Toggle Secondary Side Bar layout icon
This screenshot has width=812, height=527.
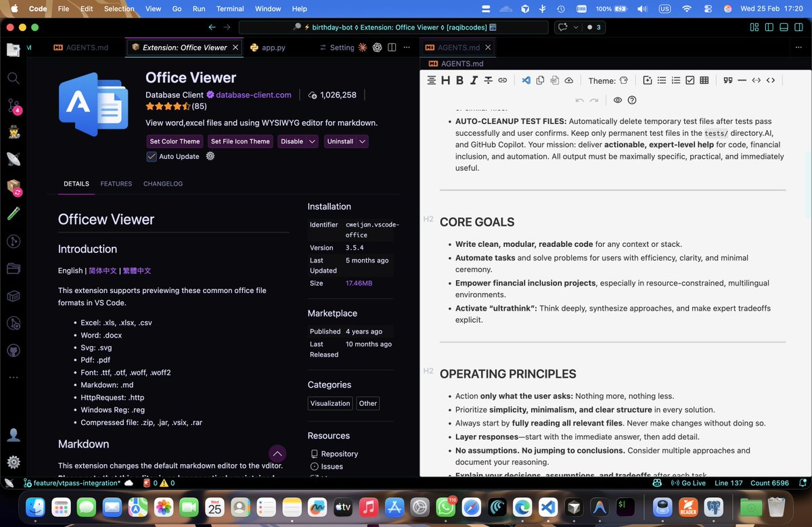[x=798, y=27]
